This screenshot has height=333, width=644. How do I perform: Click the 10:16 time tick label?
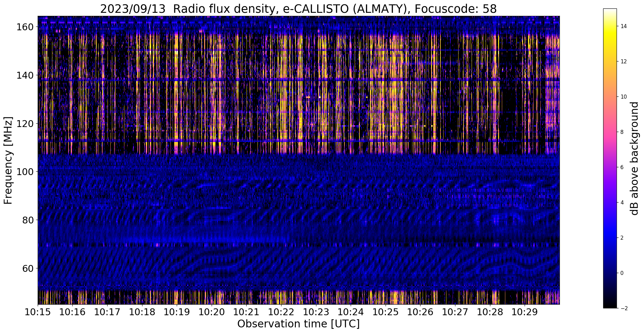pyautogui.click(x=73, y=312)
